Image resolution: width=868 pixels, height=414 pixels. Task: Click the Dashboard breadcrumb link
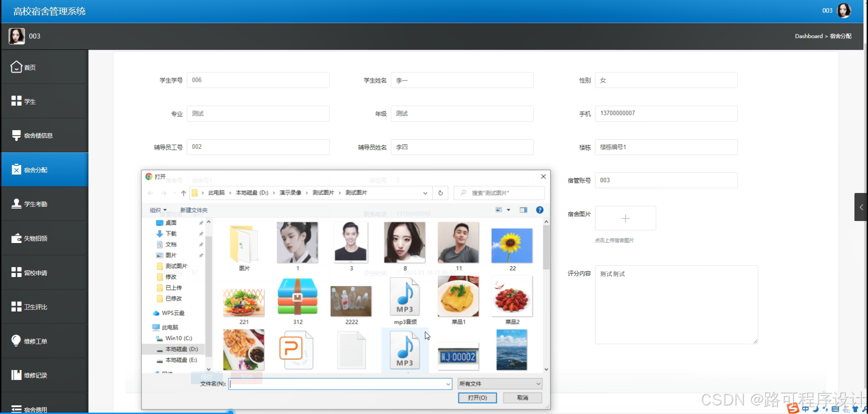[x=809, y=36]
